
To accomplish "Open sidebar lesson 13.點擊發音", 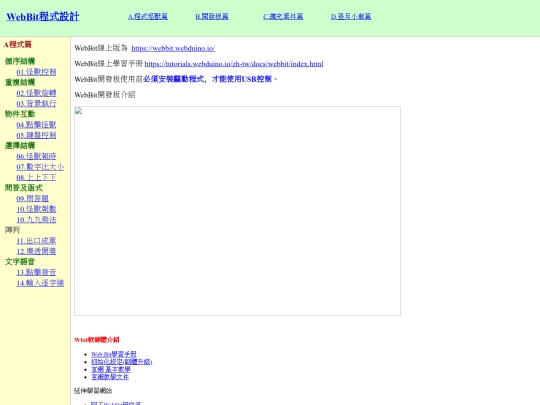I will pos(36,272).
